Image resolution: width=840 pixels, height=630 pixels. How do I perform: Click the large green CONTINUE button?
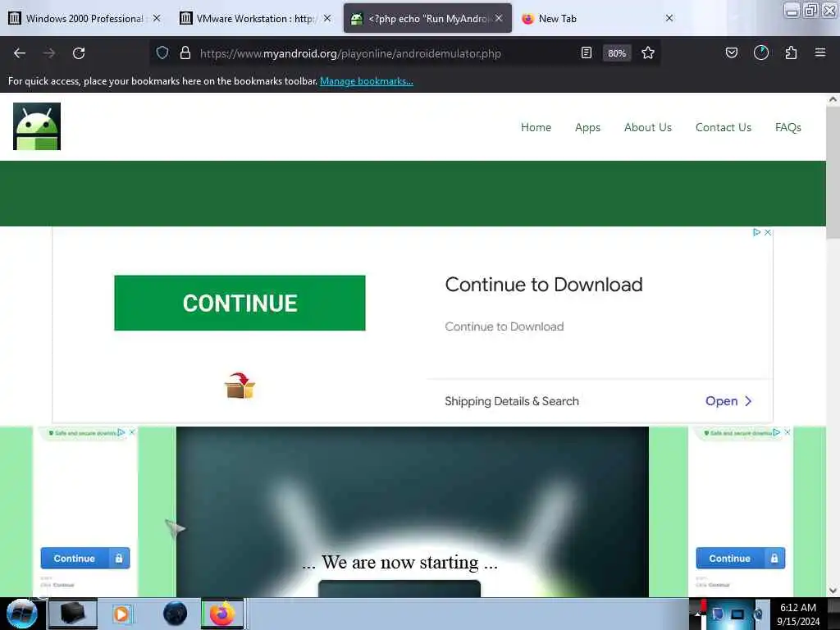coord(240,303)
